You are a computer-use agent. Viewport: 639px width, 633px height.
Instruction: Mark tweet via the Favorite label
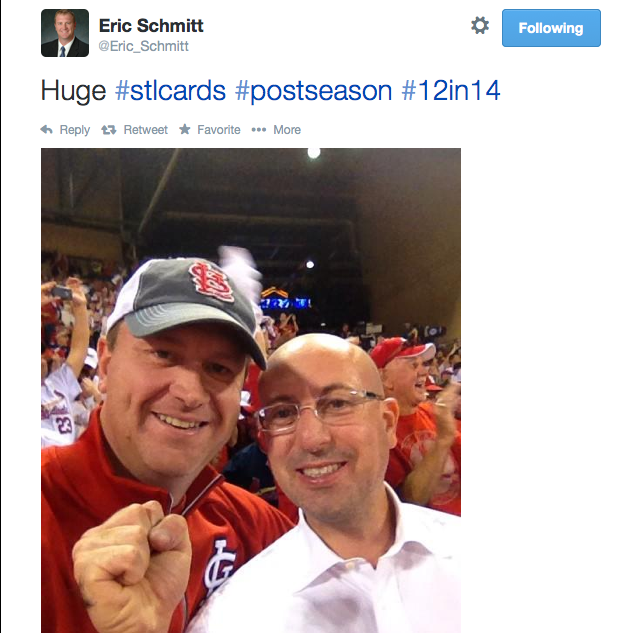(x=219, y=130)
